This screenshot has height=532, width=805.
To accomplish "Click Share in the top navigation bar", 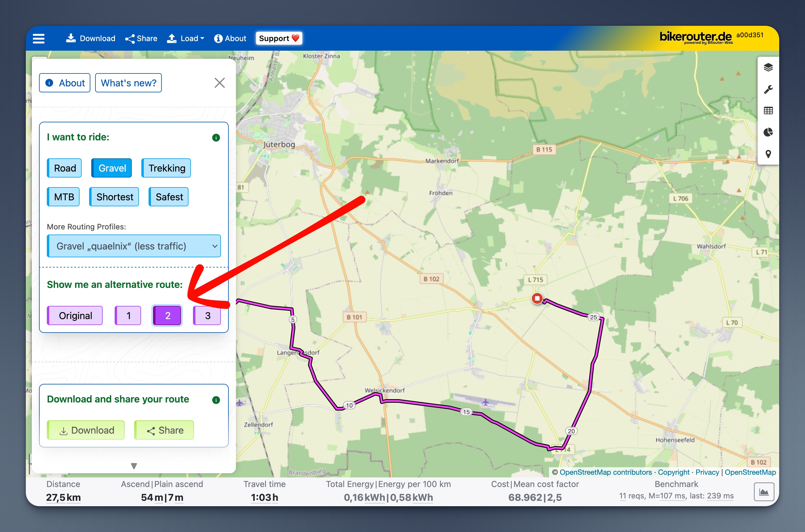I will coord(141,38).
